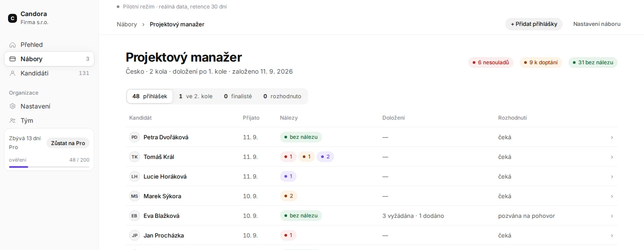Expand Eva Blažková's row chevron
Image resolution: width=644 pixels, height=250 pixels.
click(x=612, y=216)
